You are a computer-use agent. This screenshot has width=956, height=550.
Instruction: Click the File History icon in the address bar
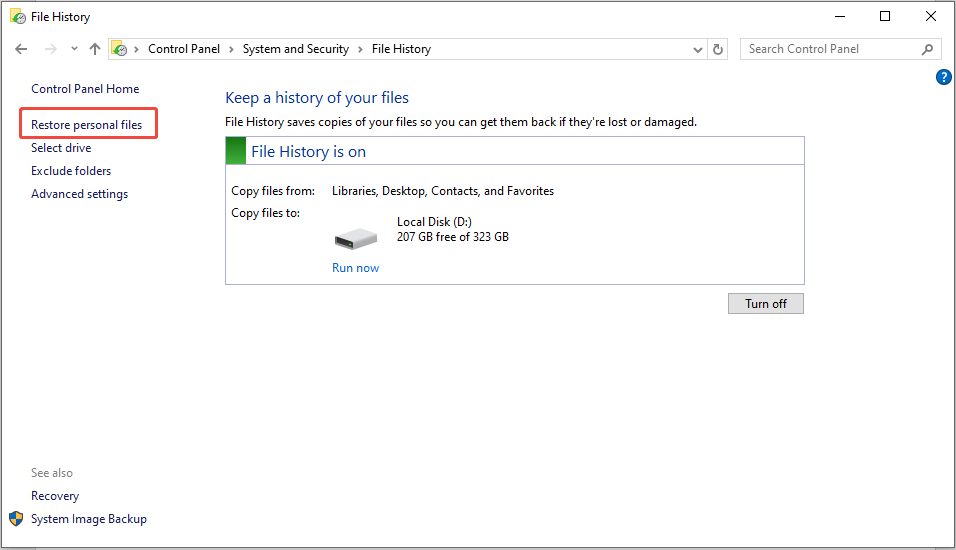pos(119,49)
